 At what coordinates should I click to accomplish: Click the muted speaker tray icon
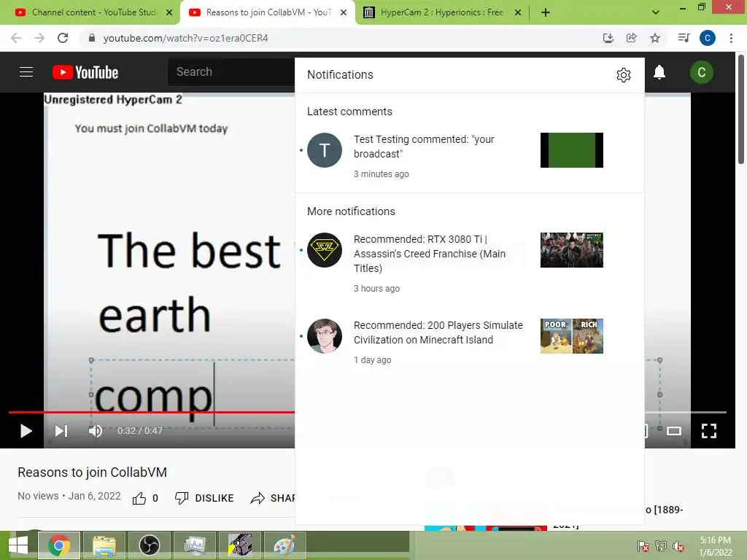tap(678, 546)
